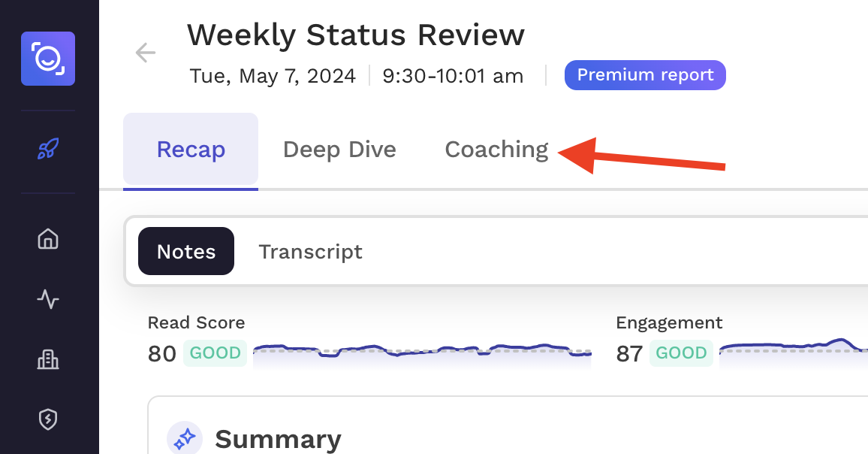Open the activity pulse icon

tap(48, 299)
